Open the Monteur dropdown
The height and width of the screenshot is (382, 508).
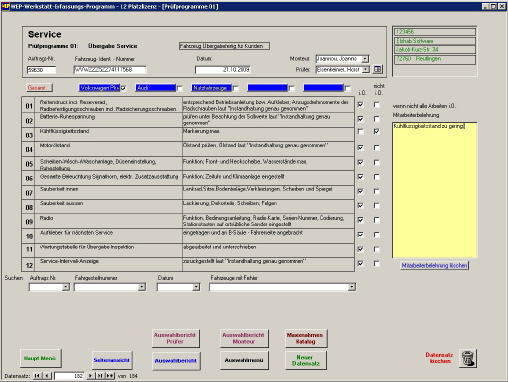(365, 59)
